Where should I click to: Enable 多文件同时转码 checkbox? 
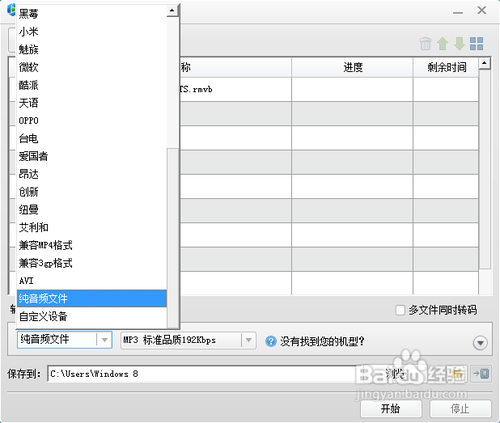pyautogui.click(x=400, y=310)
